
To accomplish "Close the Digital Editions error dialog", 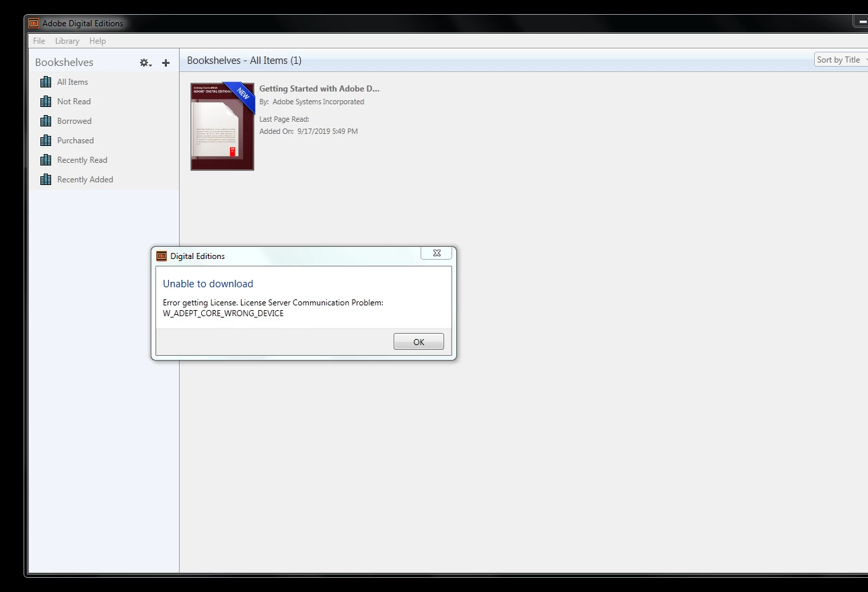I will click(437, 253).
